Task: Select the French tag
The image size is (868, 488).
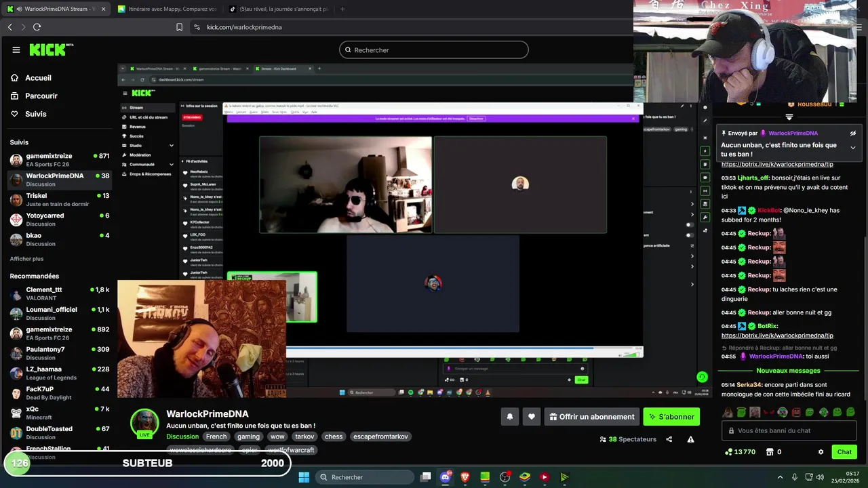Action: click(216, 436)
